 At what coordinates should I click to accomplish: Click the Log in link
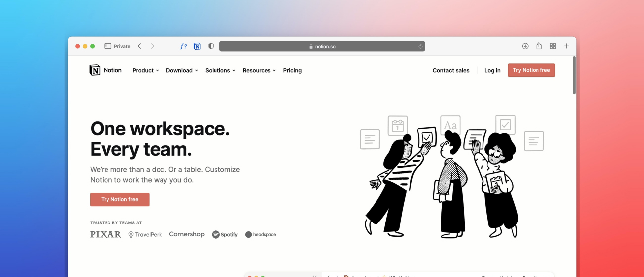coord(492,70)
